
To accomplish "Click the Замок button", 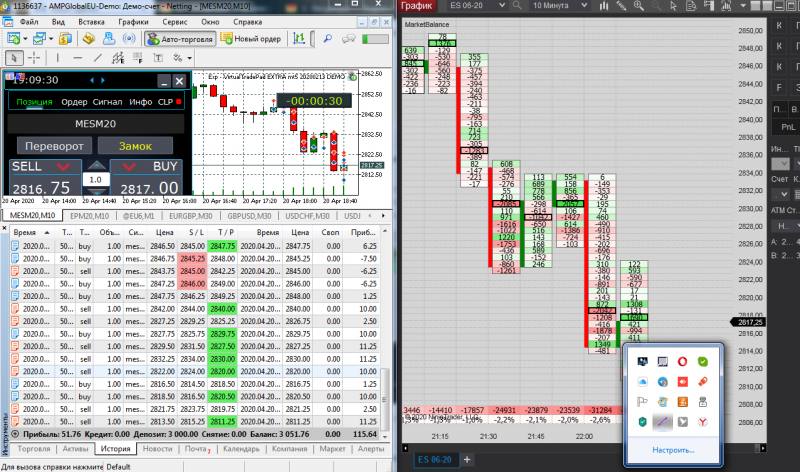I will click(135, 146).
